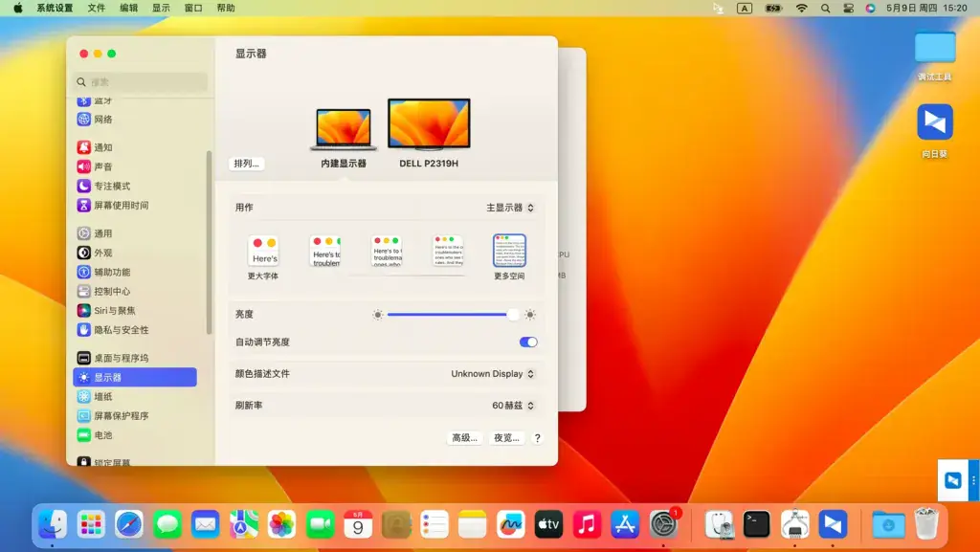Choose the middle resolution scaling option
Image resolution: width=980 pixels, height=552 pixels.
[x=387, y=251]
